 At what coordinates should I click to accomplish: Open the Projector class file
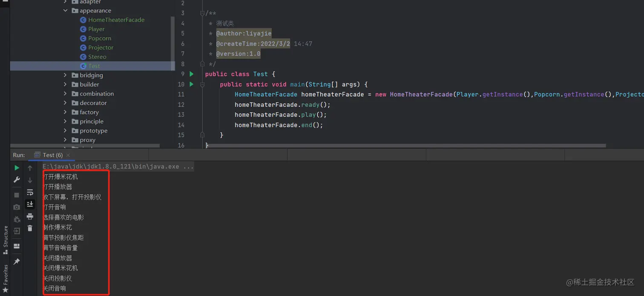(97, 48)
